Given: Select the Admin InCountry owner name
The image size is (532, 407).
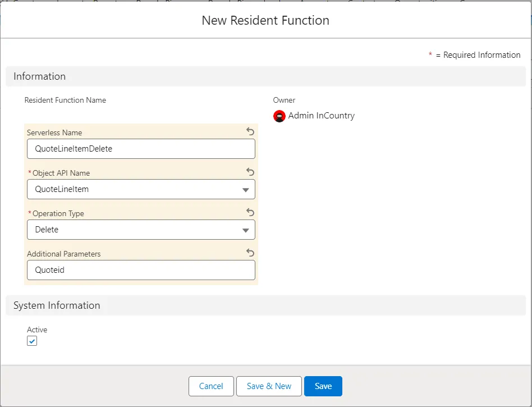Looking at the screenshot, I should [x=321, y=116].
